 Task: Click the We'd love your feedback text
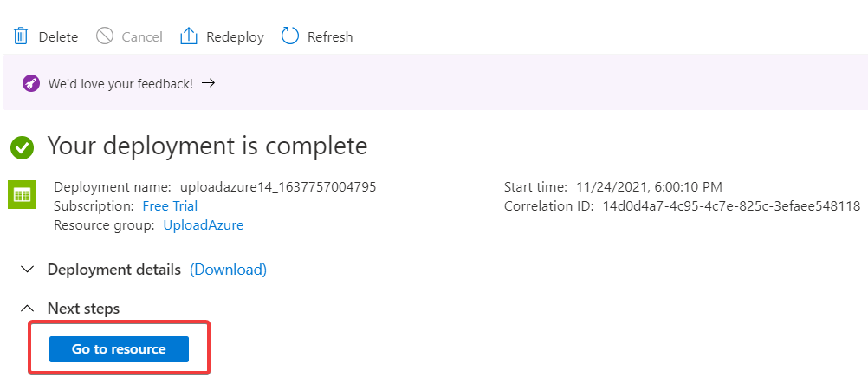point(120,84)
